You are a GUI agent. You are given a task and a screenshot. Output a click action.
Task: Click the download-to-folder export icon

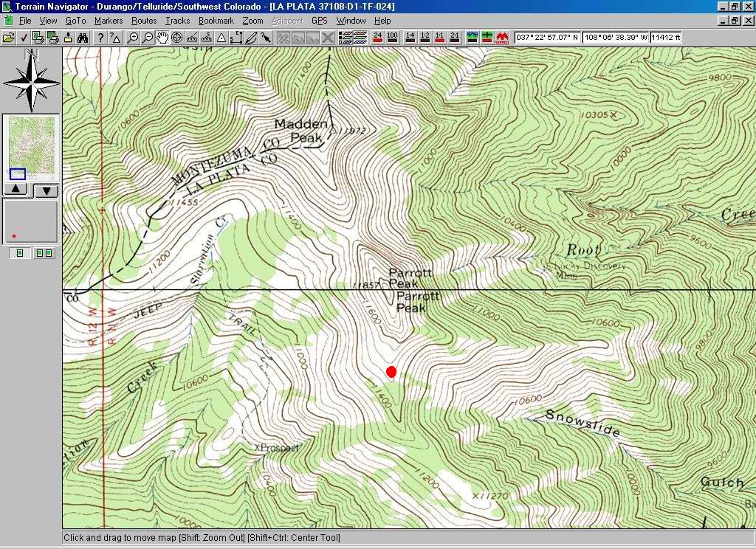68,38
